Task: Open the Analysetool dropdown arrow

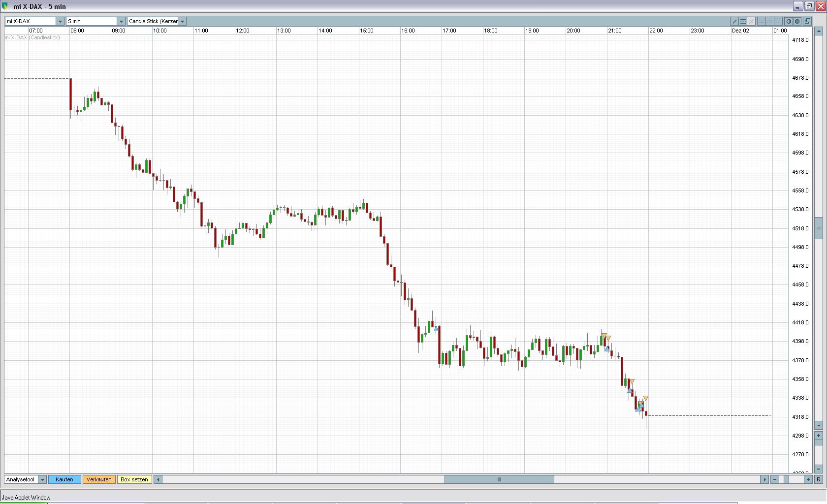Action: tap(42, 479)
